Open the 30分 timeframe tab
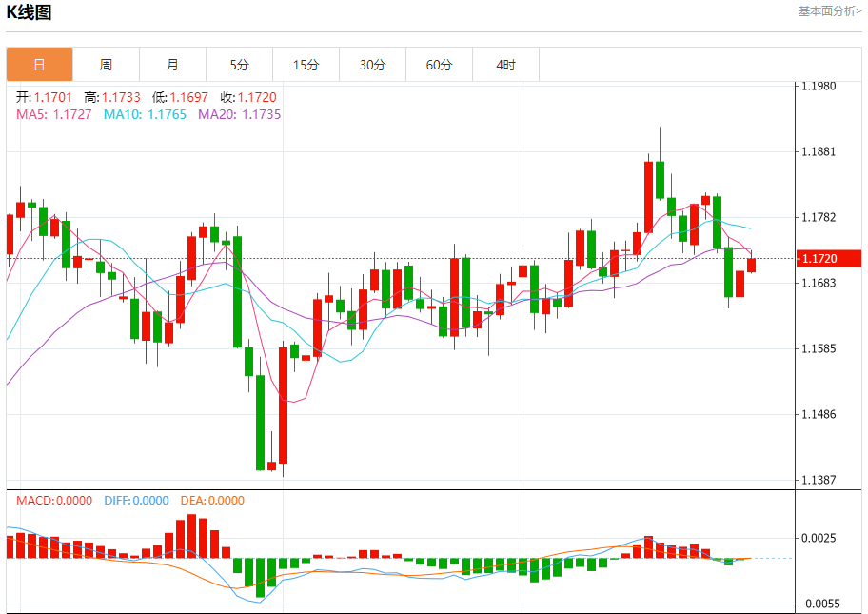Image resolution: width=868 pixels, height=614 pixels. [x=372, y=65]
